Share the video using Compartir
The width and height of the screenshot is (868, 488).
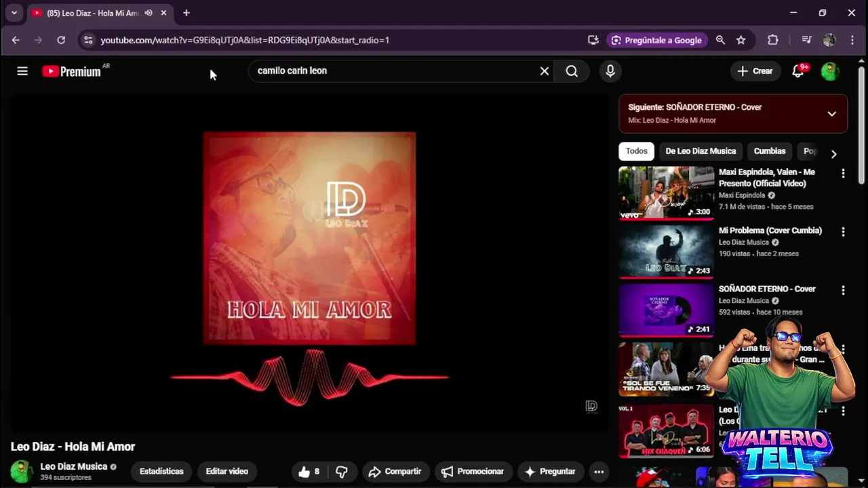[x=395, y=472]
